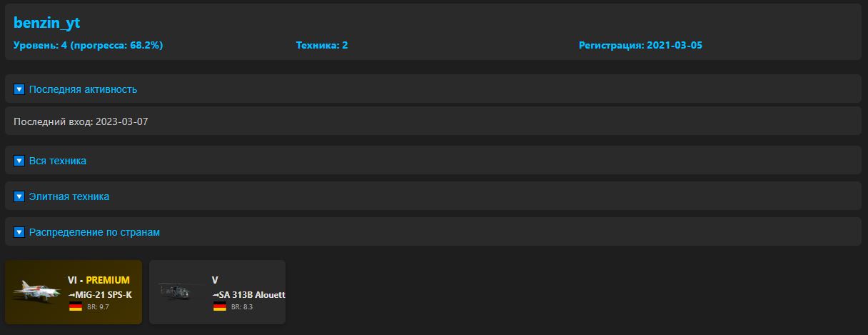Viewport: 868px width, 335px height.
Task: Click the PREMIUM label on MiG-21 card
Action: click(x=108, y=280)
